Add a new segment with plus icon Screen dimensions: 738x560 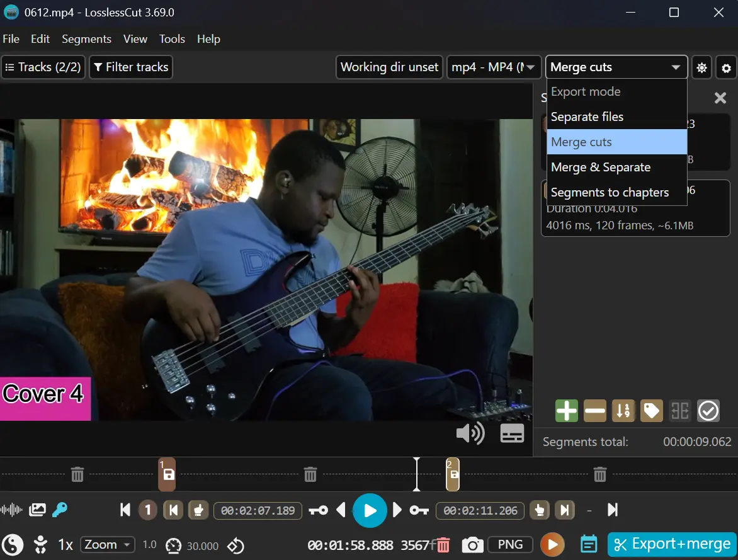point(566,411)
